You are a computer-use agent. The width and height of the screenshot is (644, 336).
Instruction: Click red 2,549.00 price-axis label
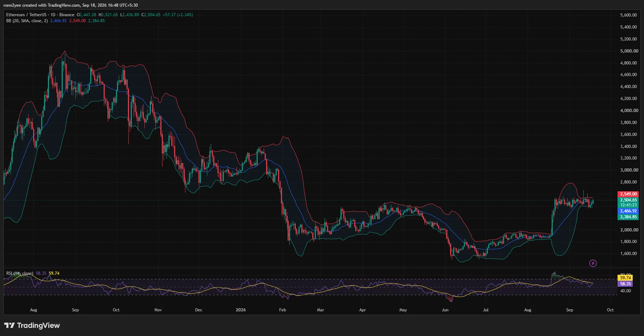pos(628,194)
